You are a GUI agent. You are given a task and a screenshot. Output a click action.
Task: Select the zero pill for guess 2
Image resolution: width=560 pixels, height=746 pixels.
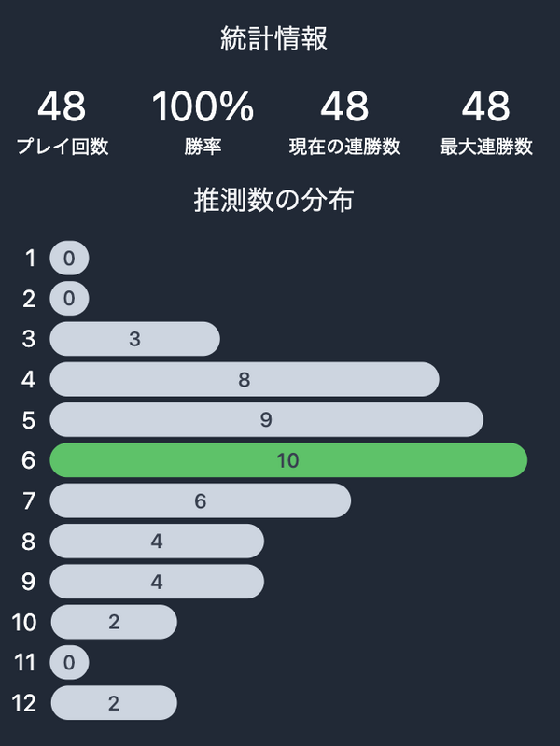(69, 298)
